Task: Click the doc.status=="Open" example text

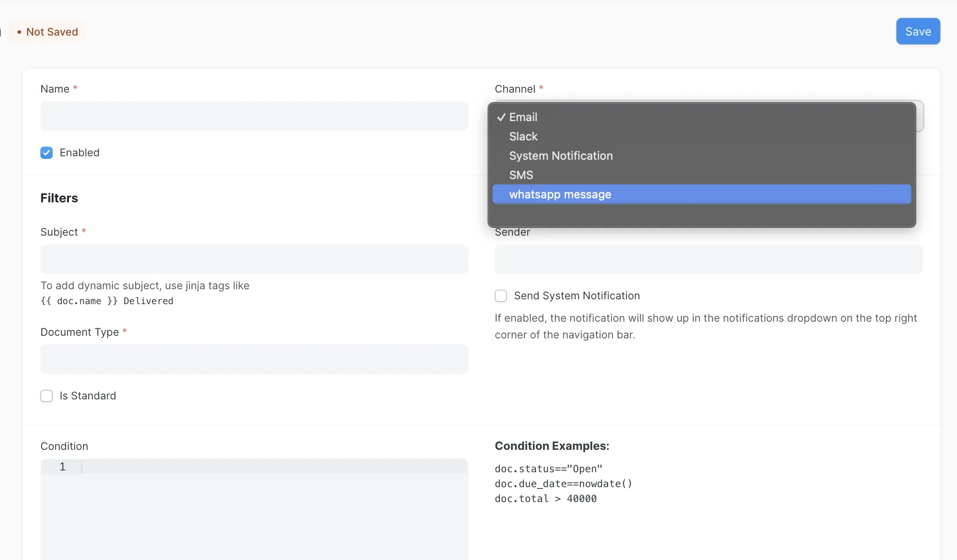Action: pyautogui.click(x=548, y=469)
